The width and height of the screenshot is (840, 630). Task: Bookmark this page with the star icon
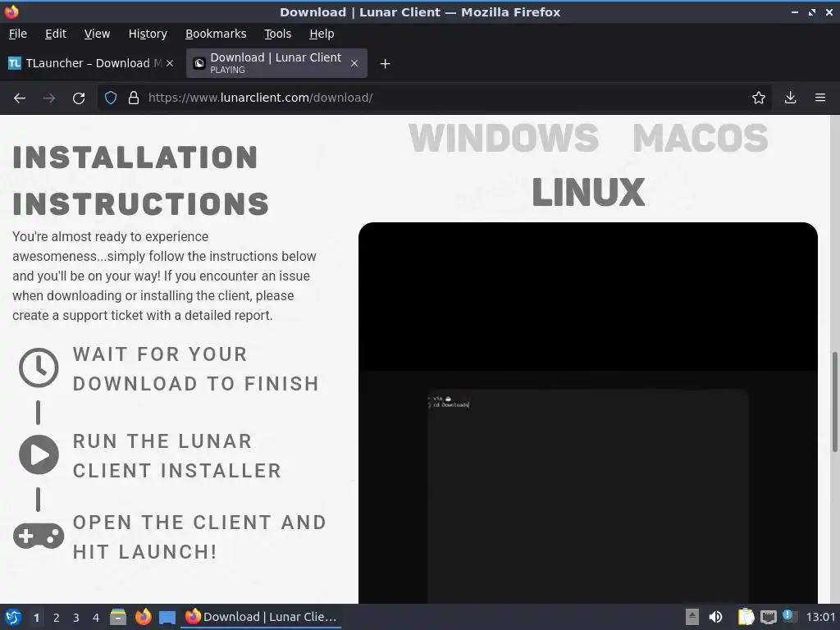coord(759,98)
